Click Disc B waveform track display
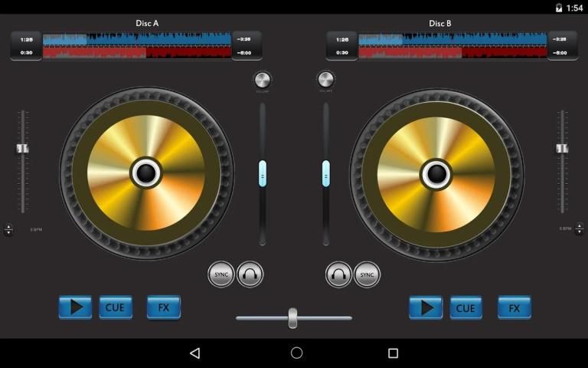 pyautogui.click(x=452, y=45)
